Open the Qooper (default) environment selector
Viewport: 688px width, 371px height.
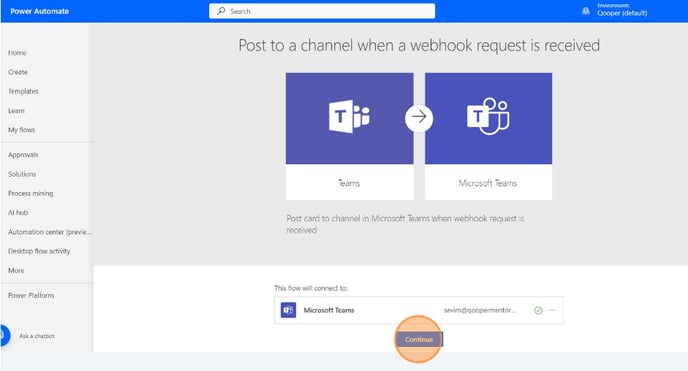(x=622, y=10)
